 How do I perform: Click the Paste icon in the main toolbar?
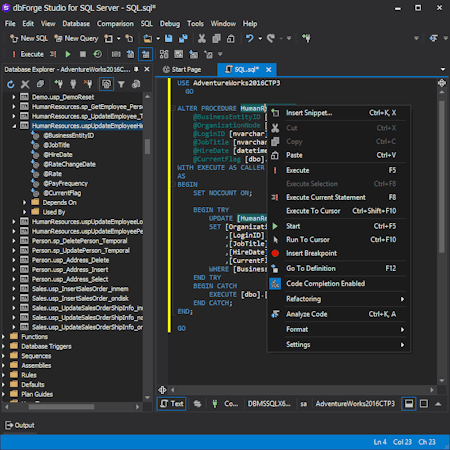click(x=231, y=39)
